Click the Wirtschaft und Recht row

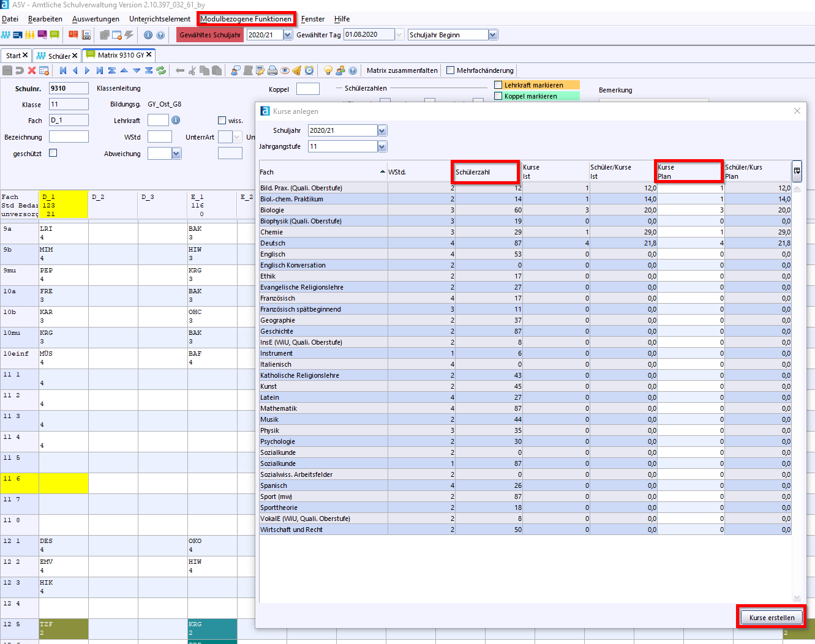point(525,530)
